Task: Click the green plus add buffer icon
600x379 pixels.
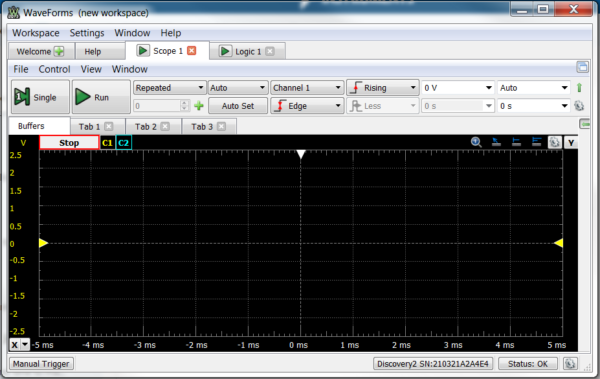Action: coord(199,106)
